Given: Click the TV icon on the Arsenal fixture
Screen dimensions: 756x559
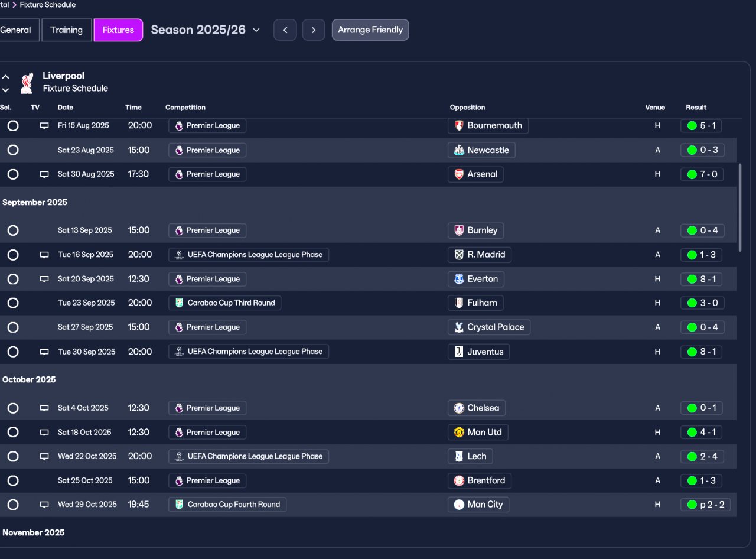Looking at the screenshot, I should [44, 174].
